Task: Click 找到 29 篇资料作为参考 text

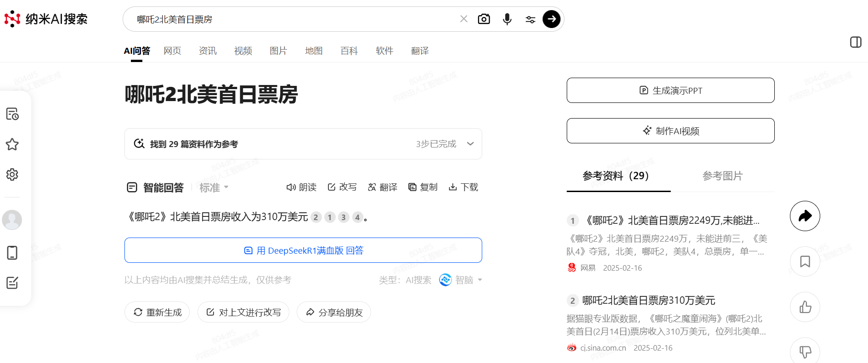Action: point(194,144)
